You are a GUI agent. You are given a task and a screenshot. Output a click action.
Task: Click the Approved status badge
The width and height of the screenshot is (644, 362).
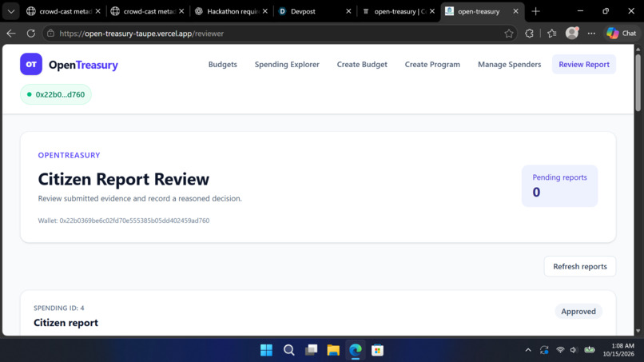(x=578, y=312)
